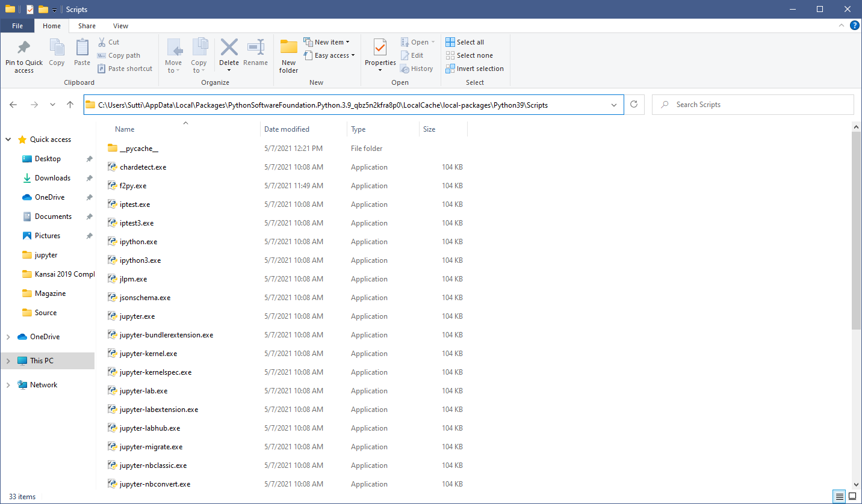Go up one folder level arrow
Screen dimensions: 862x504
tap(70, 105)
